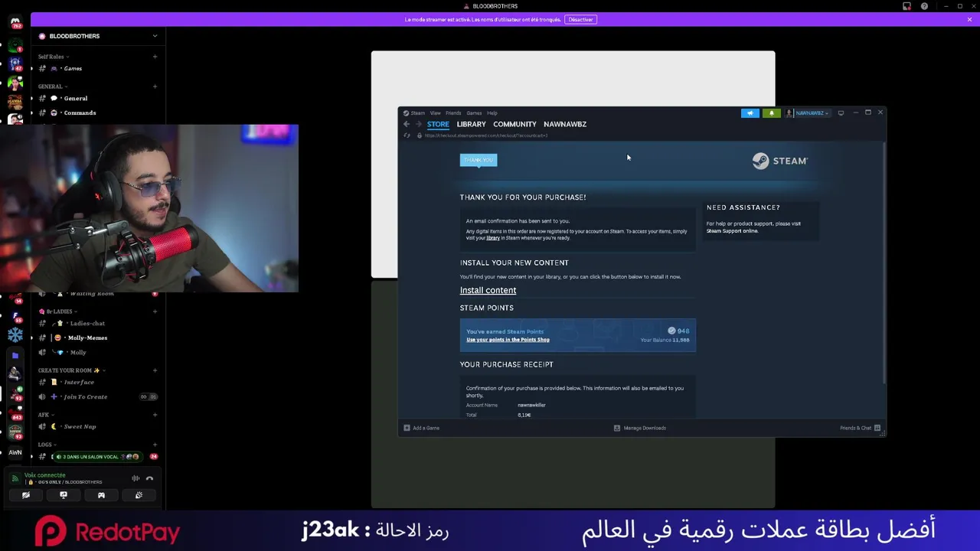Switch to the Steam STORE tab
The width and height of the screenshot is (980, 551).
coord(438,124)
